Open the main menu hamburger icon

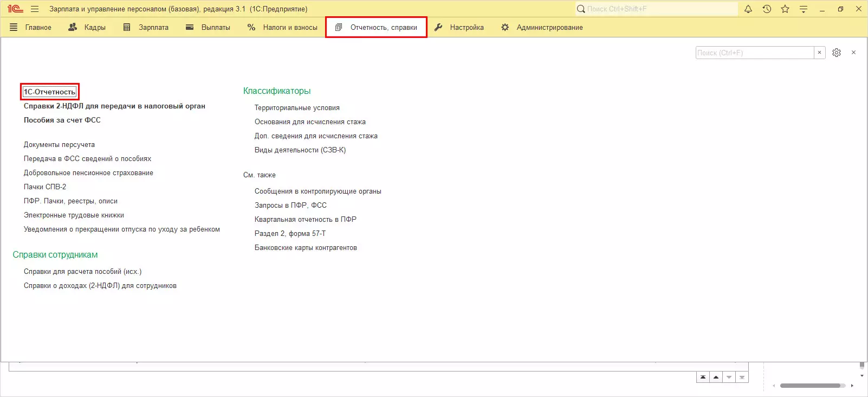click(35, 9)
